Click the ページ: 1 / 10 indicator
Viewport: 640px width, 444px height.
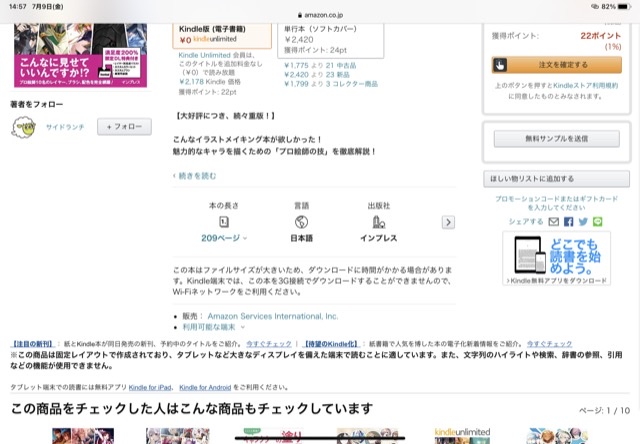(x=604, y=411)
